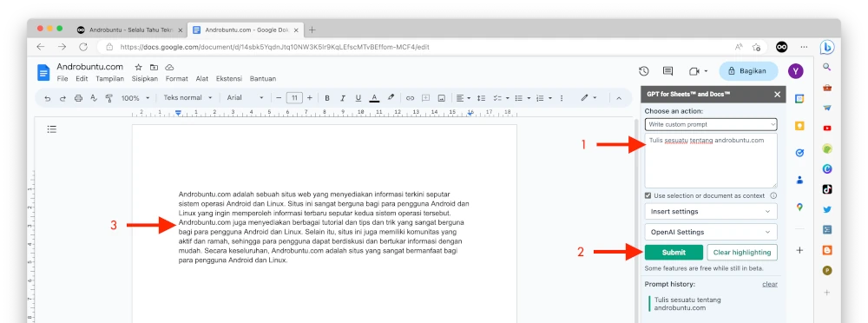
Task: Click the Bagikan share button
Action: point(748,71)
